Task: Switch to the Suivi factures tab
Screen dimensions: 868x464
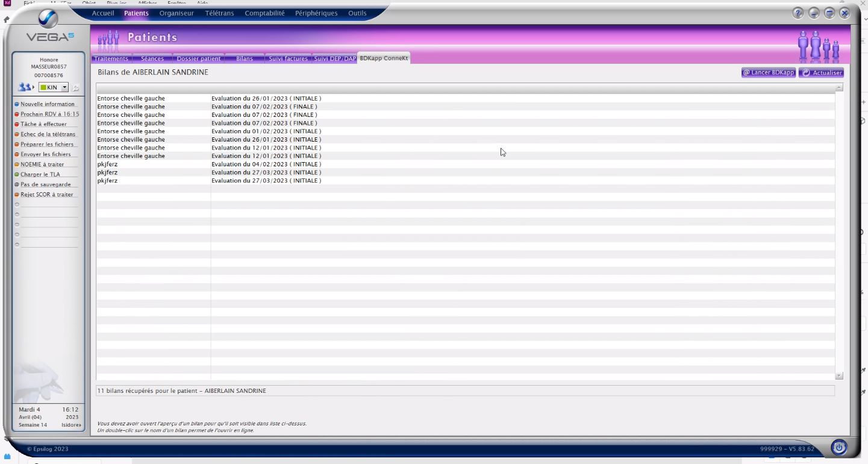Action: [288, 58]
